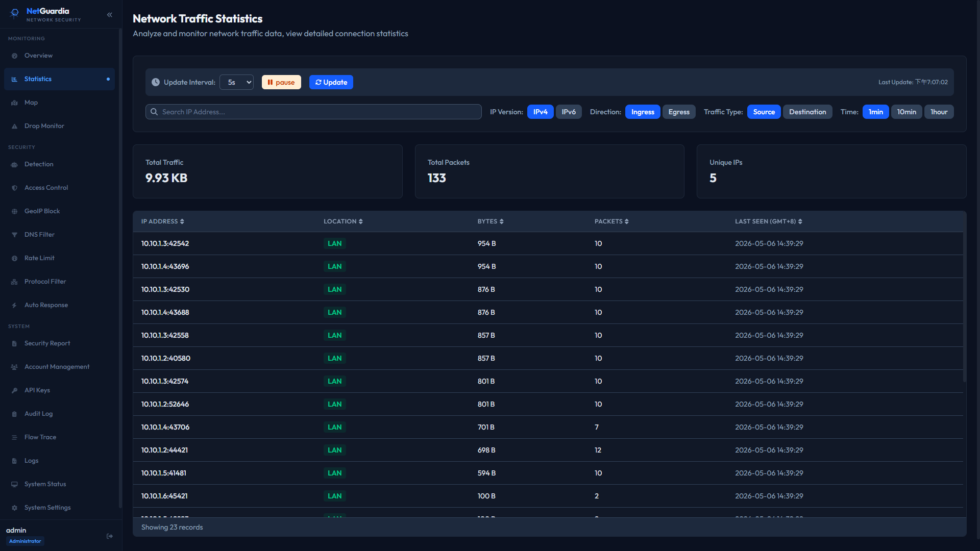This screenshot has width=980, height=551.
Task: Go to System Settings
Action: point(59,508)
